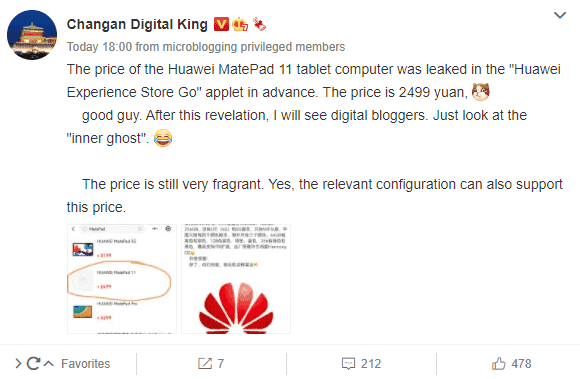Open the 'microblogging privileged members' source link
This screenshot has height=379, width=580.
pyautogui.click(x=254, y=47)
